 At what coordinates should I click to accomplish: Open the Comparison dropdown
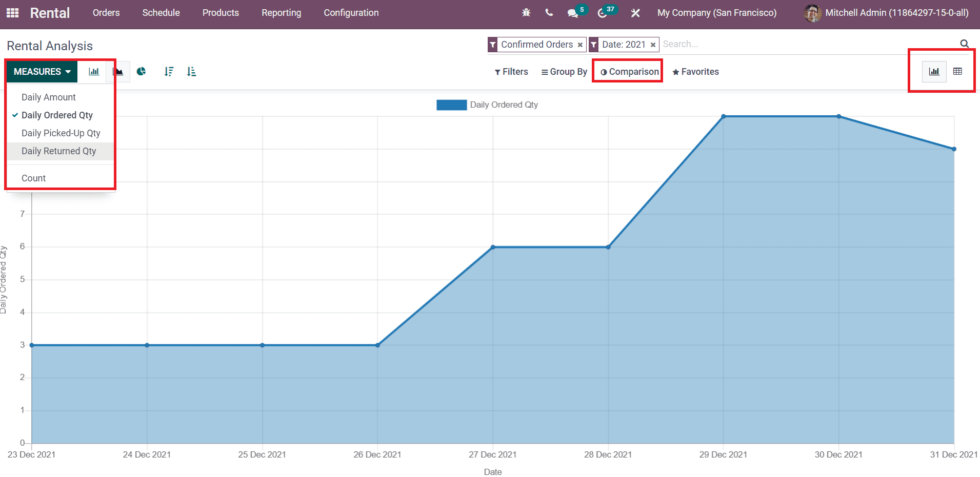point(630,72)
